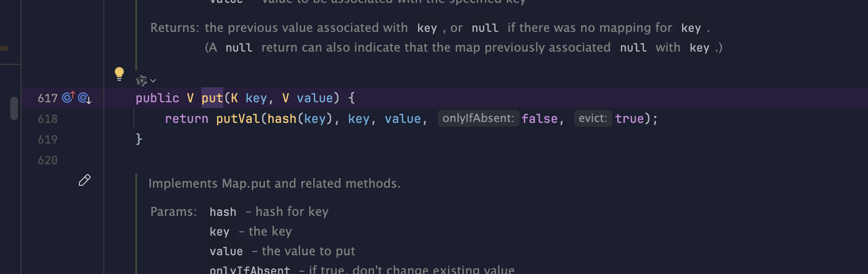The height and width of the screenshot is (274, 868).
Task: Open the yellow lightbulb quick-fix suggestions
Action: click(x=119, y=74)
